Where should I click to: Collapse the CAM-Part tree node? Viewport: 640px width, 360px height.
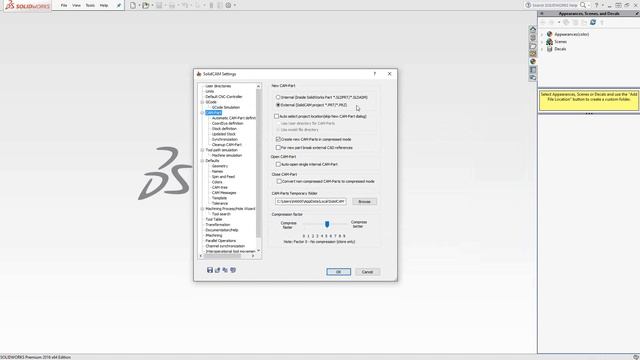click(x=202, y=113)
